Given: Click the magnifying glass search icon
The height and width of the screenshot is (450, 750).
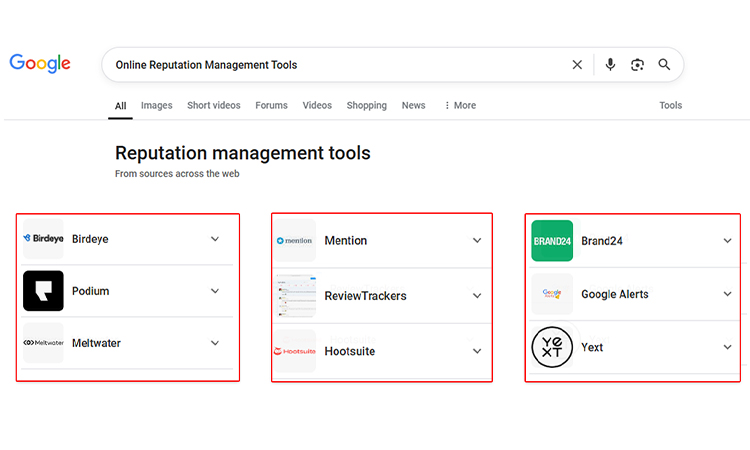Looking at the screenshot, I should [664, 65].
